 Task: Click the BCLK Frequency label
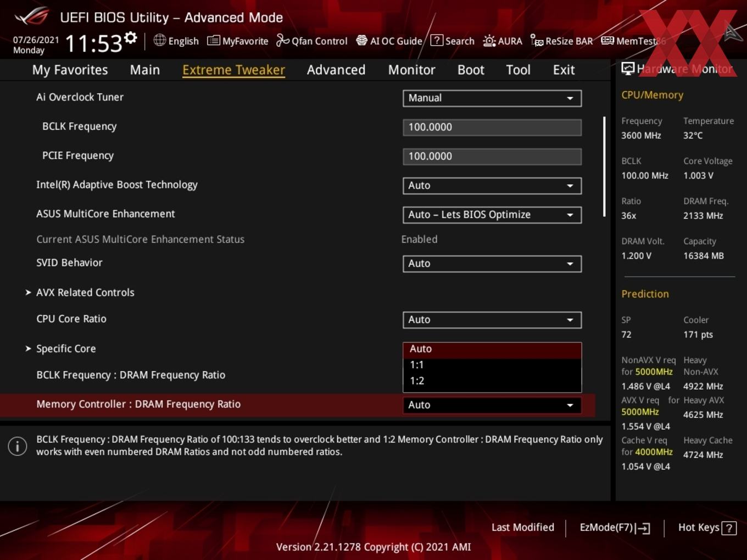80,126
